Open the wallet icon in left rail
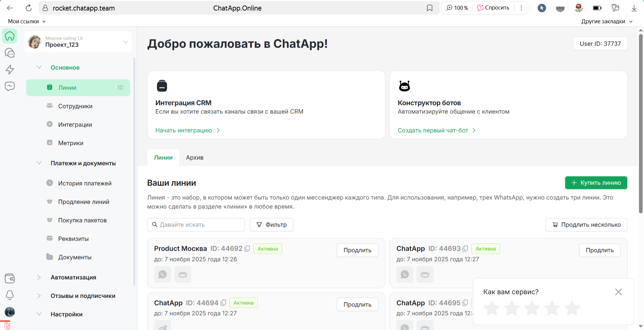 [10, 278]
